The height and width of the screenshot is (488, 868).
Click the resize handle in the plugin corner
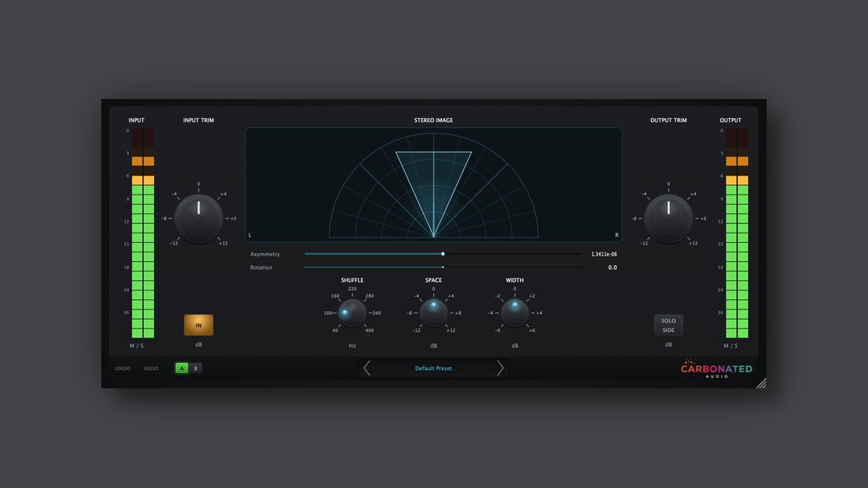coord(761,383)
